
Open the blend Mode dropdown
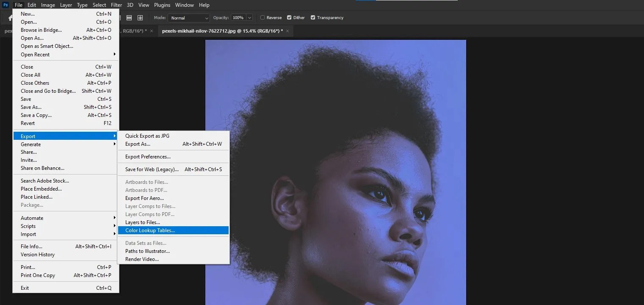(188, 18)
